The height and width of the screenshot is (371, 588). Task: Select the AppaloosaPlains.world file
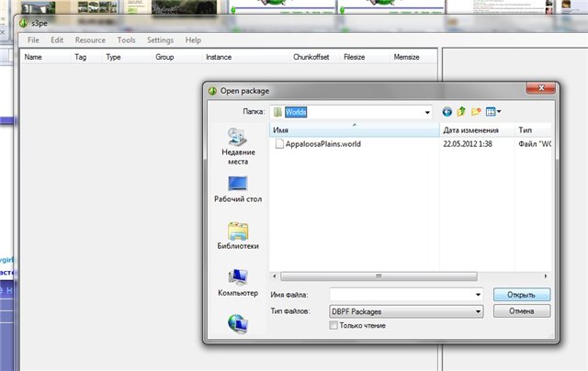click(x=323, y=145)
